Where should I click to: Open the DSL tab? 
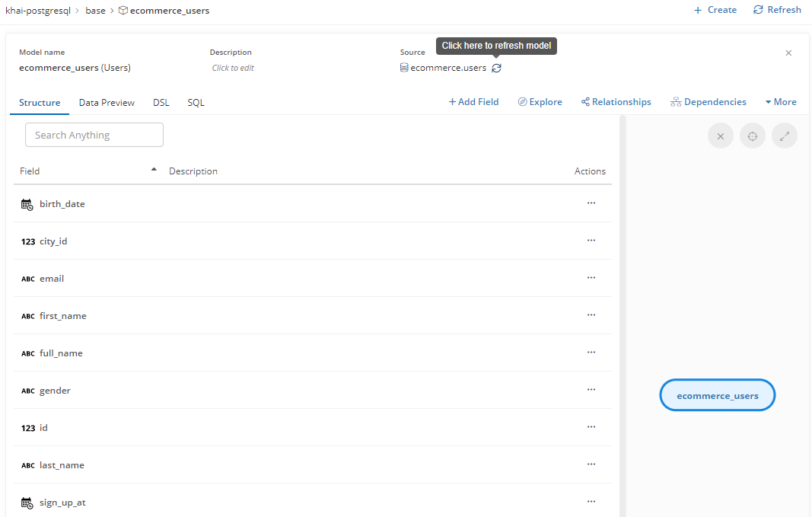click(161, 103)
